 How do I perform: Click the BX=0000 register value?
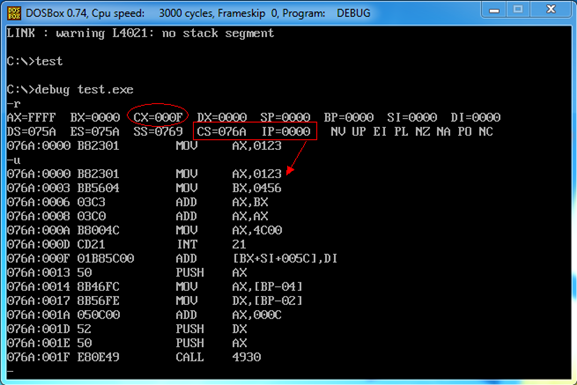coord(95,117)
